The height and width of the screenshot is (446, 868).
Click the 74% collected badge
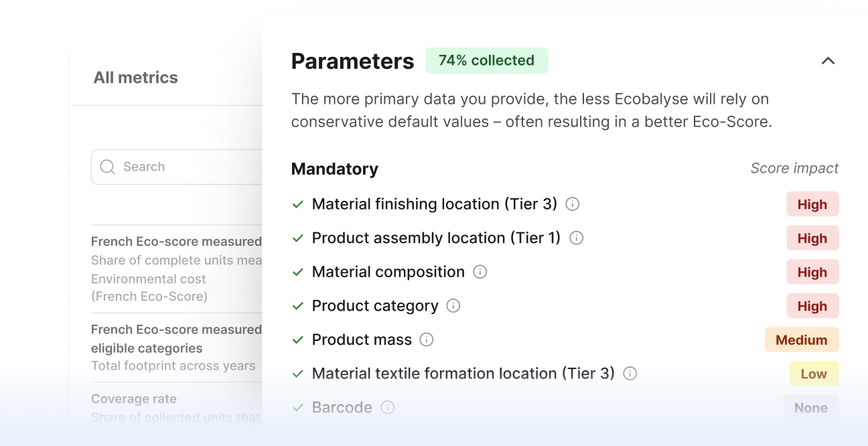tap(486, 60)
